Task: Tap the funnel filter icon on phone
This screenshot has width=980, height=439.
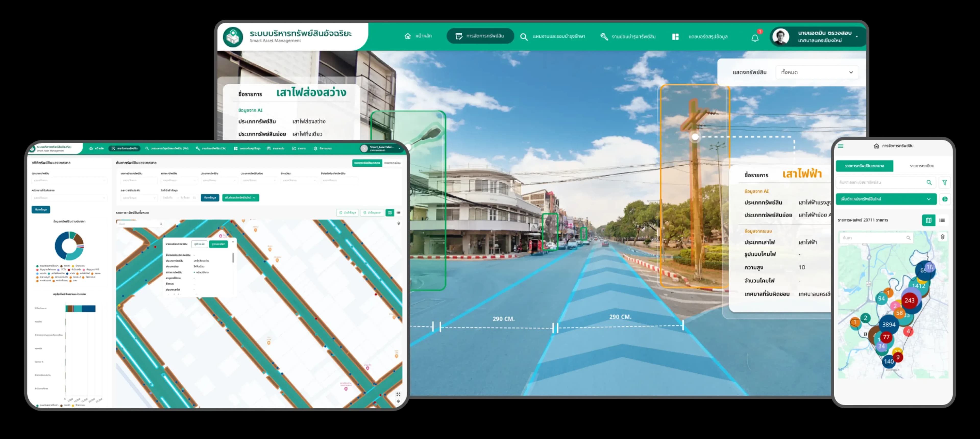Action: [945, 182]
